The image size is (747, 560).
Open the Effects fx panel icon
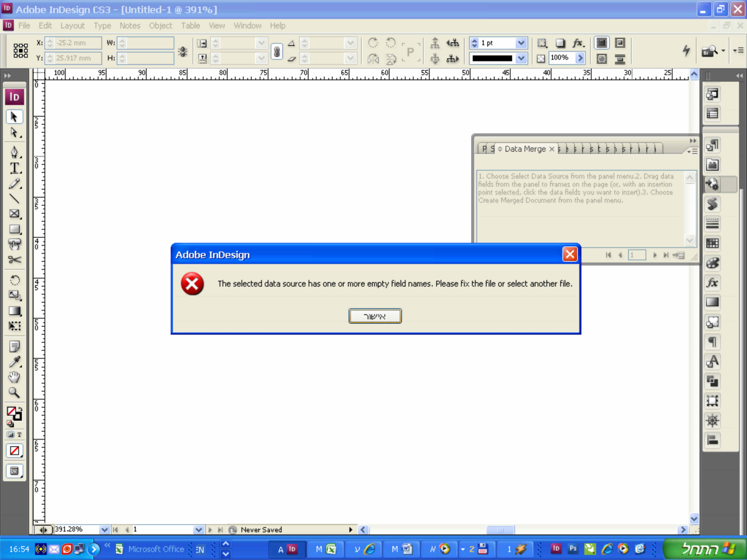pyautogui.click(x=712, y=283)
